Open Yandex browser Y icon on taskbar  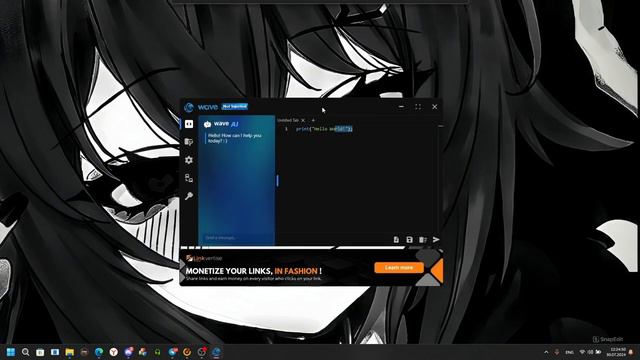113,352
